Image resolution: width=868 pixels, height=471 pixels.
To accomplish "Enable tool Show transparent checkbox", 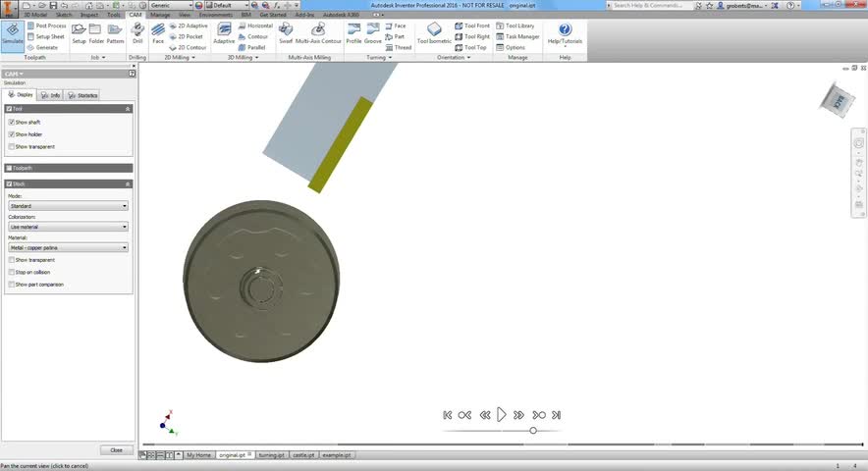I will [x=12, y=146].
